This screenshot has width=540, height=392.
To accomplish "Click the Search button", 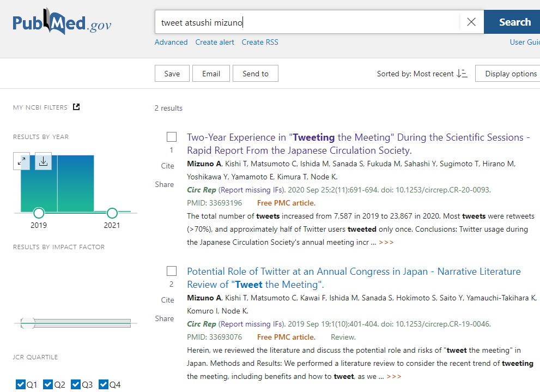I will (x=513, y=22).
